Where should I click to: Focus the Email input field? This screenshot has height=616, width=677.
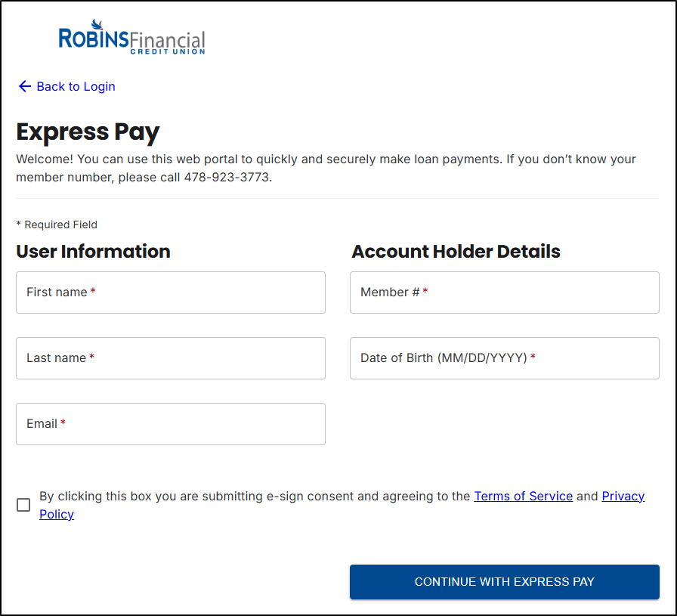170,424
